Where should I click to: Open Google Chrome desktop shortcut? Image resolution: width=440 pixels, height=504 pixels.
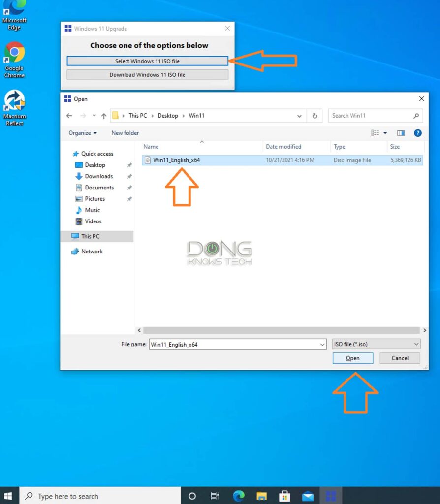point(14,60)
